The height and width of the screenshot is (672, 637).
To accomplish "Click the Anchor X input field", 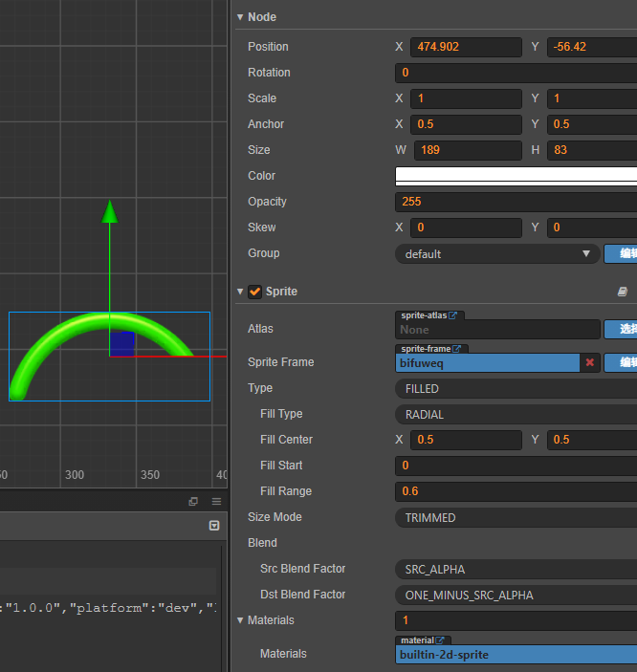I will tap(467, 124).
